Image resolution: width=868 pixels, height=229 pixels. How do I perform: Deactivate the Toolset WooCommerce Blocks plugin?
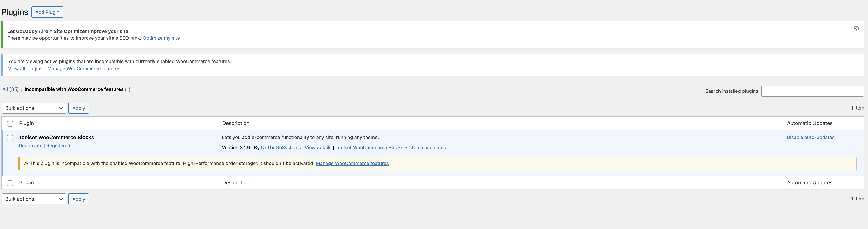31,146
